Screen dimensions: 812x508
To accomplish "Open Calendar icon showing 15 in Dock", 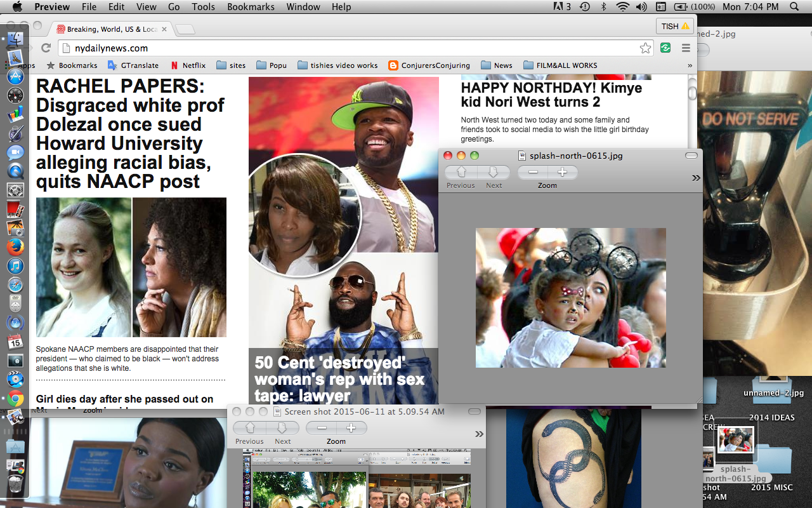I will 15,342.
